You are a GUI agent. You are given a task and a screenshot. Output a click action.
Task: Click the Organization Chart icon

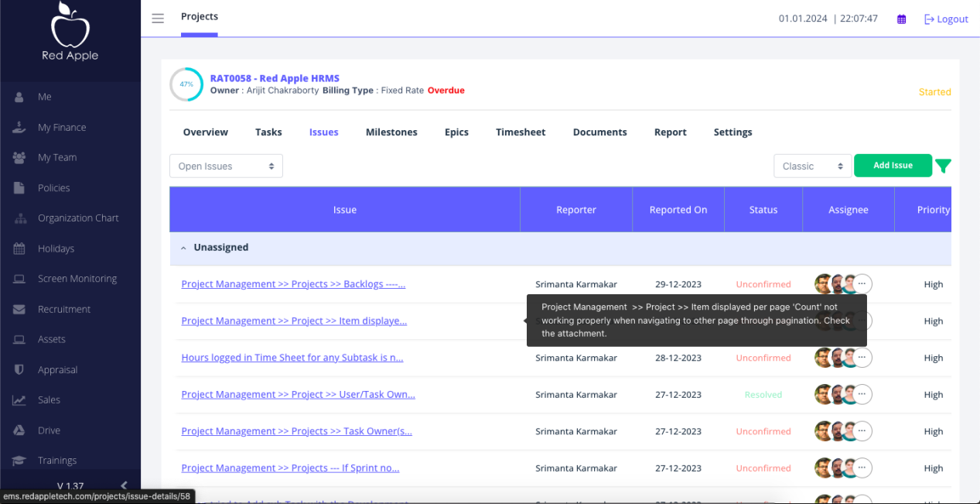(x=19, y=218)
